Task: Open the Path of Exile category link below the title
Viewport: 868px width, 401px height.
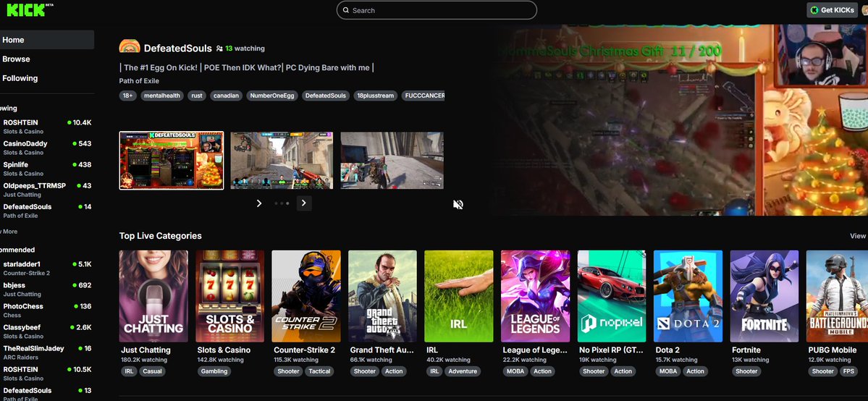Action: [x=139, y=81]
